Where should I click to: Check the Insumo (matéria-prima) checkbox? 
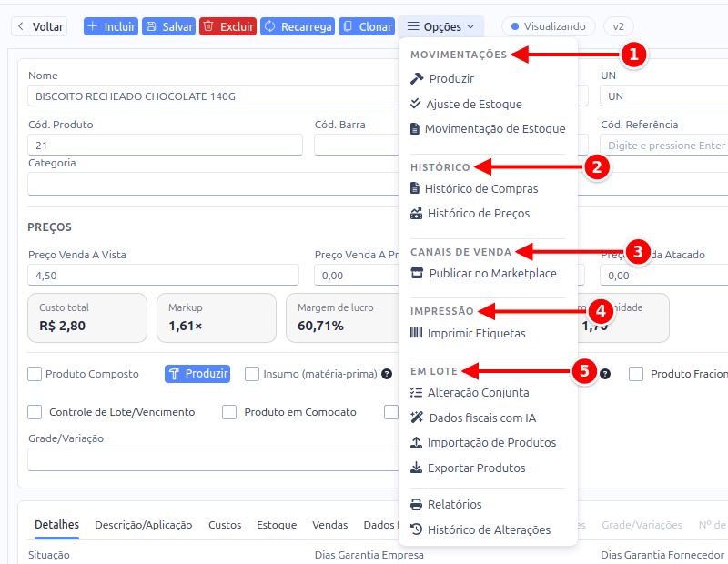252,374
